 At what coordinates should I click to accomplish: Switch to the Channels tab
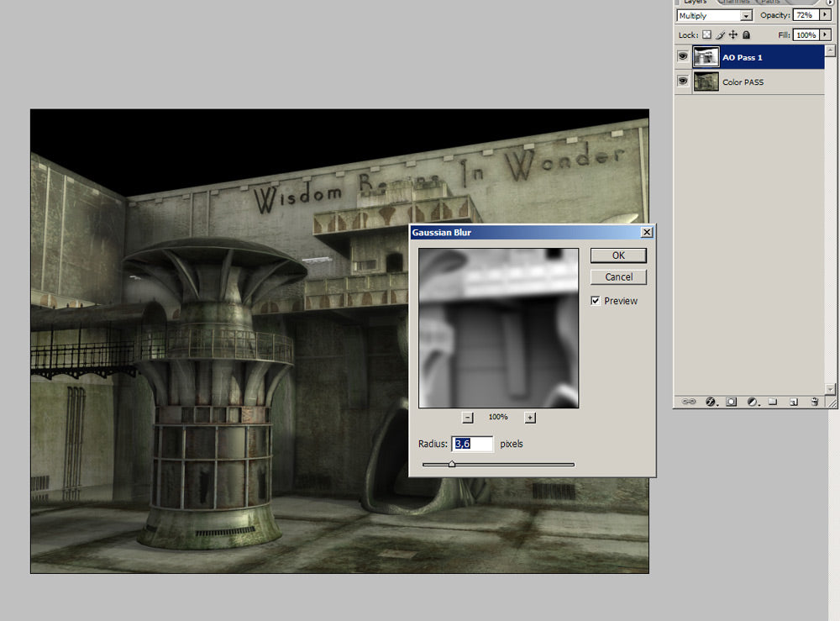tap(734, 3)
